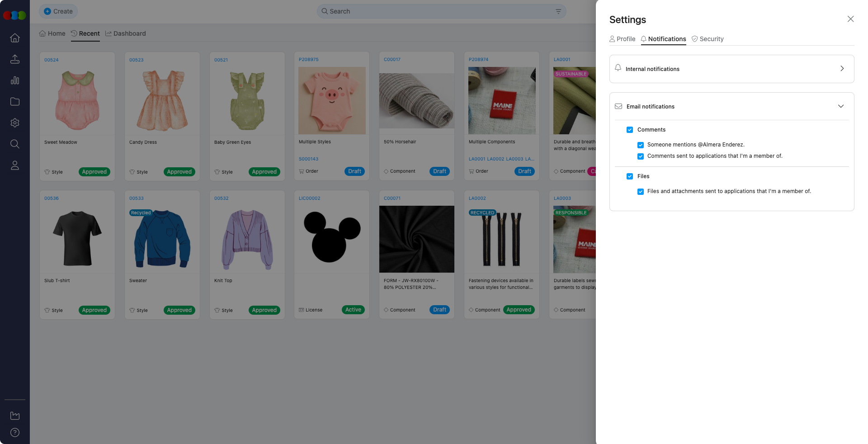Open the folder icon in the sidebar
This screenshot has height=444, width=868.
[15, 102]
